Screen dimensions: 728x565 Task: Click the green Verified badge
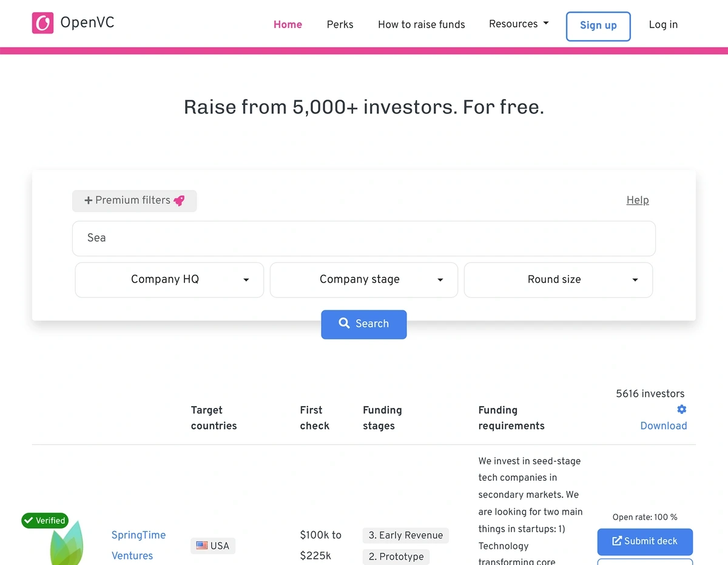pyautogui.click(x=45, y=521)
